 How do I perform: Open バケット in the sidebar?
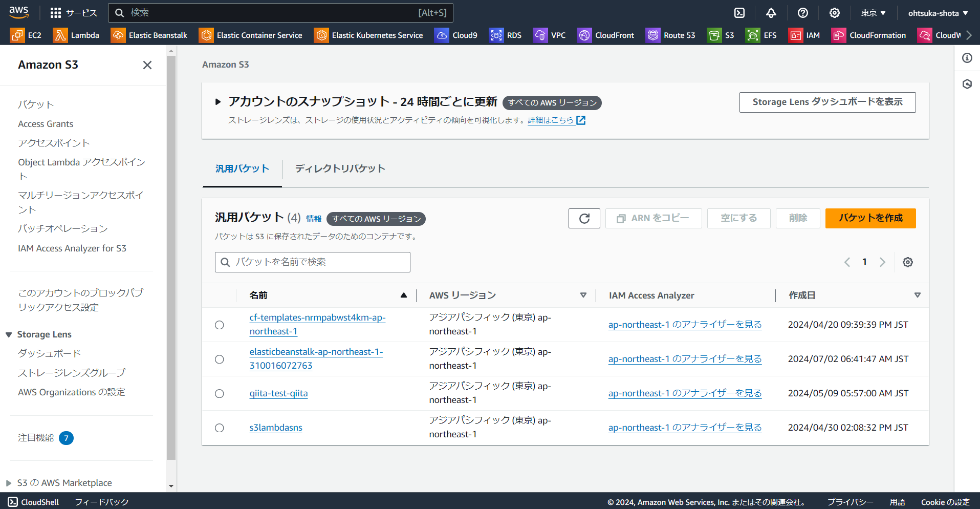pyautogui.click(x=36, y=104)
